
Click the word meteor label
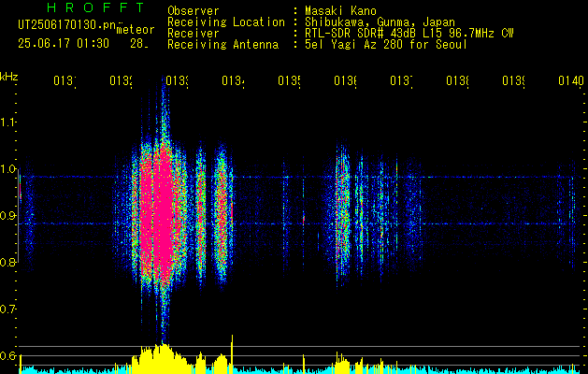pos(136,30)
